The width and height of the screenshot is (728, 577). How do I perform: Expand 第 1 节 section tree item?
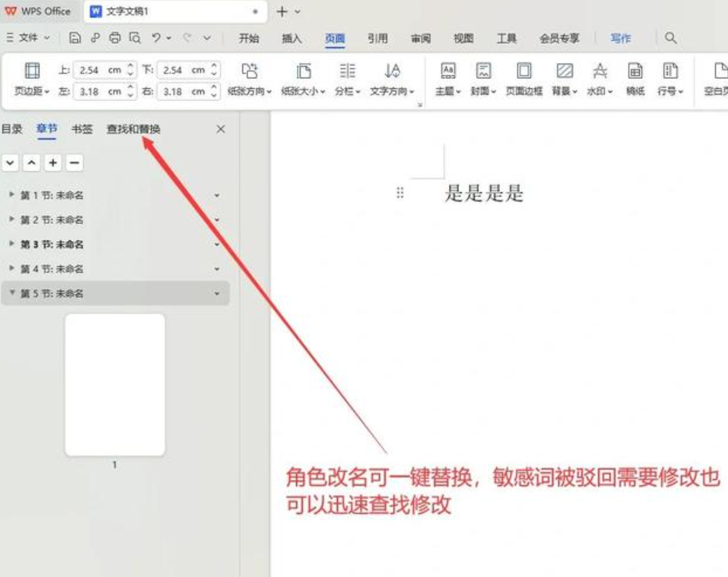(11, 195)
